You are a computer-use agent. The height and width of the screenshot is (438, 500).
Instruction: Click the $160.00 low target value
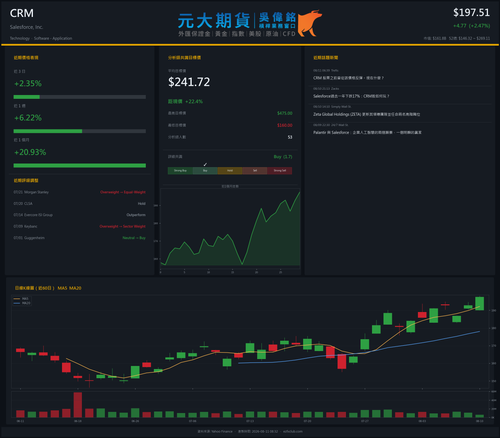click(285, 125)
